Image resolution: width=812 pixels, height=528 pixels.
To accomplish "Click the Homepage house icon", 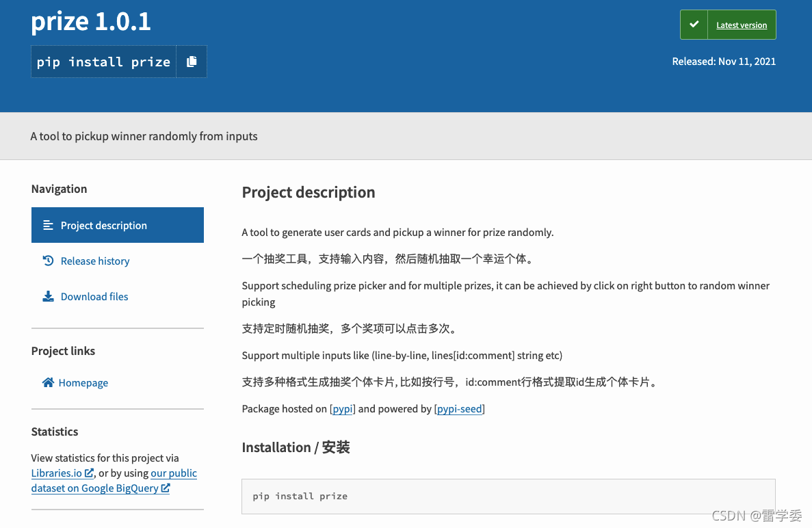I will click(48, 382).
